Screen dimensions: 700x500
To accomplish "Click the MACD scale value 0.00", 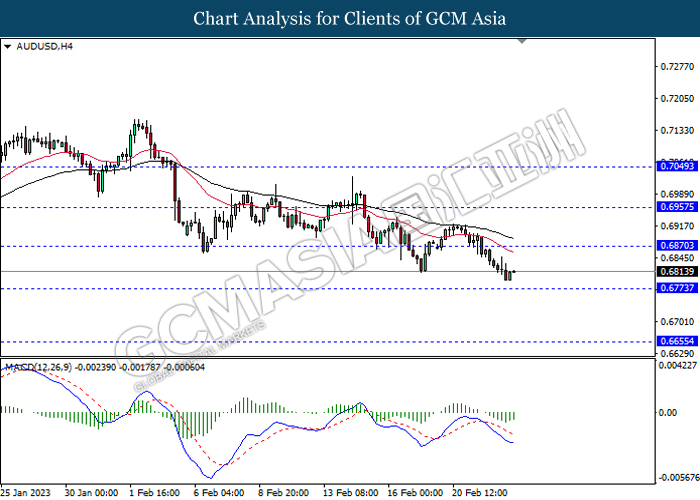I will (668, 412).
